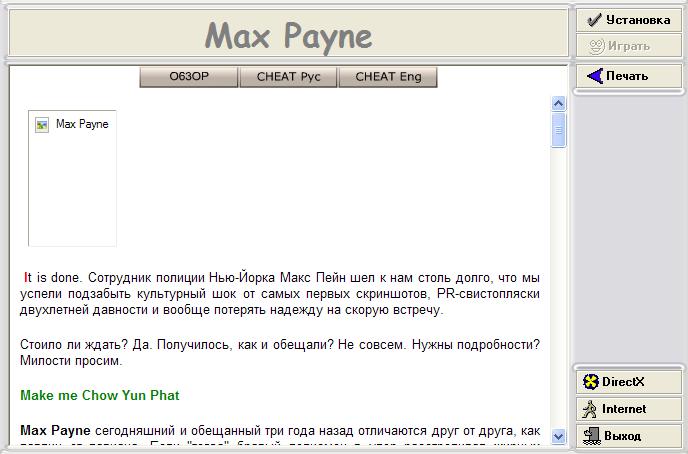Click the Установка checkmark icon
The width and height of the screenshot is (688, 454).
pyautogui.click(x=594, y=20)
